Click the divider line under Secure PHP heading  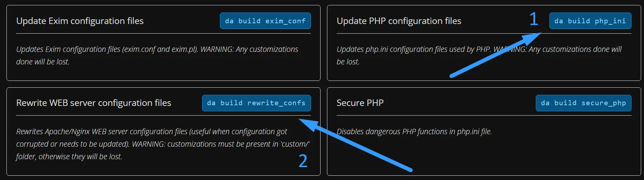[484, 115]
